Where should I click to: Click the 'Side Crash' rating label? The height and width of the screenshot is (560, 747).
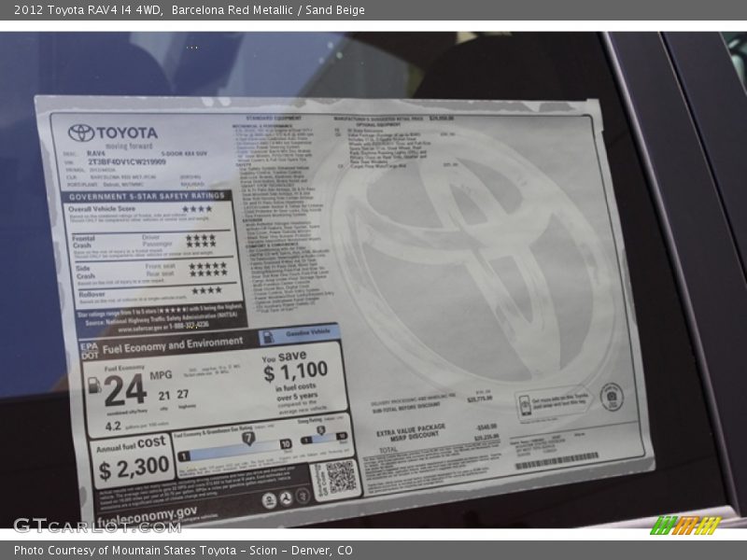point(85,272)
